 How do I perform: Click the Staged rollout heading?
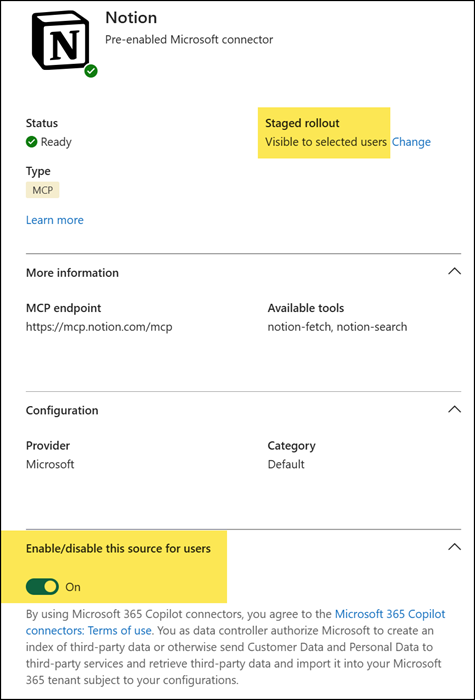click(302, 123)
